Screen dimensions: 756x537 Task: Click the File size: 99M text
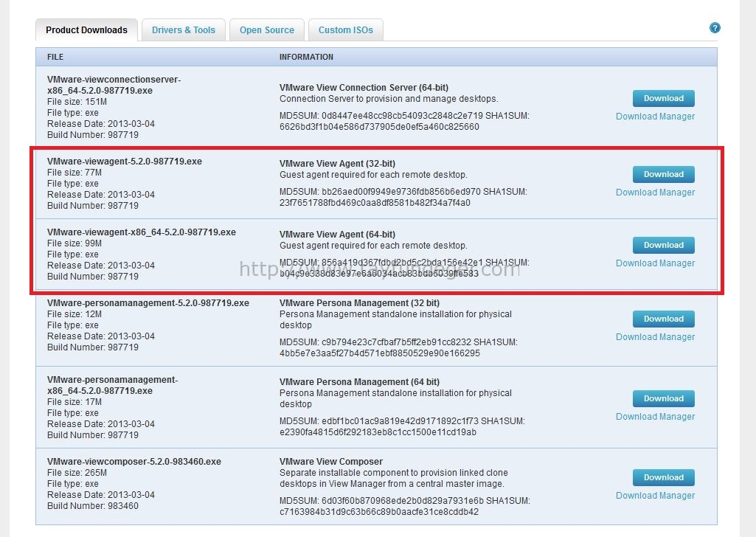click(74, 243)
